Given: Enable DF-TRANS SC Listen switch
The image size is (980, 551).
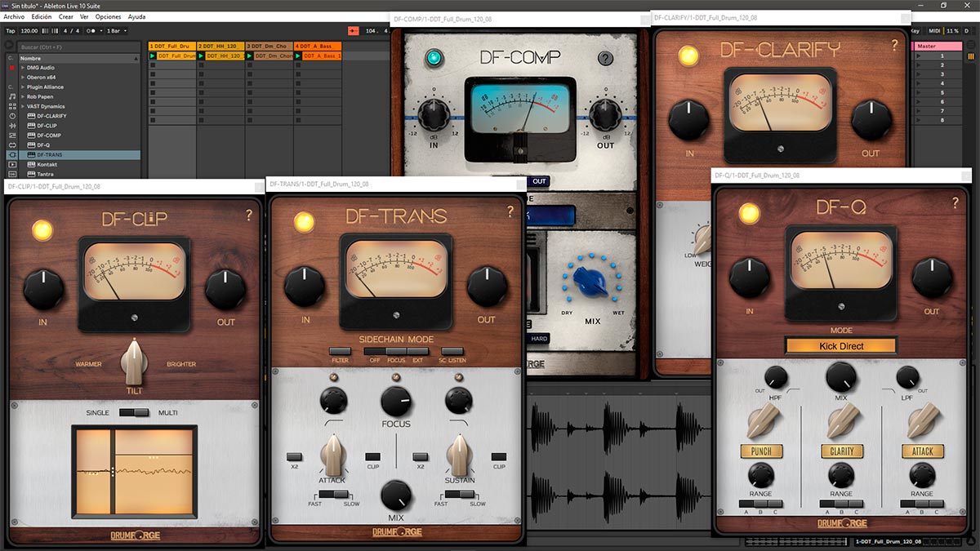Looking at the screenshot, I should pyautogui.click(x=452, y=351).
